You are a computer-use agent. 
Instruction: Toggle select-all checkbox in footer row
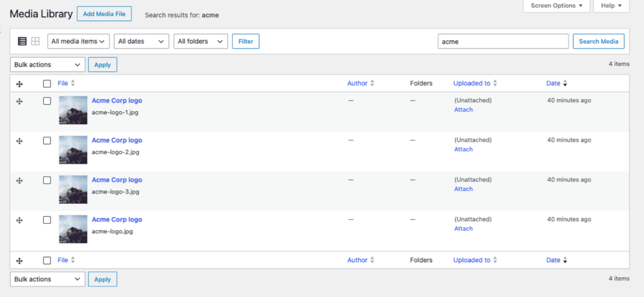coord(47,261)
